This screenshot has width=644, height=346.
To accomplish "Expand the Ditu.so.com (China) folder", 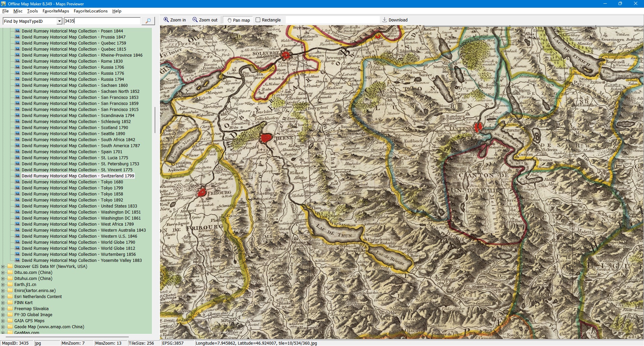I will (x=3, y=273).
